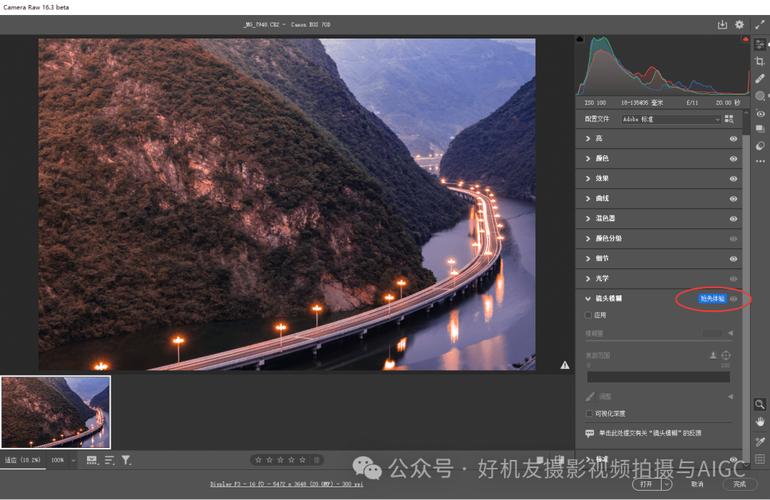This screenshot has height=500, width=770.
Task: Click the 100% zoom level button
Action: [58, 460]
